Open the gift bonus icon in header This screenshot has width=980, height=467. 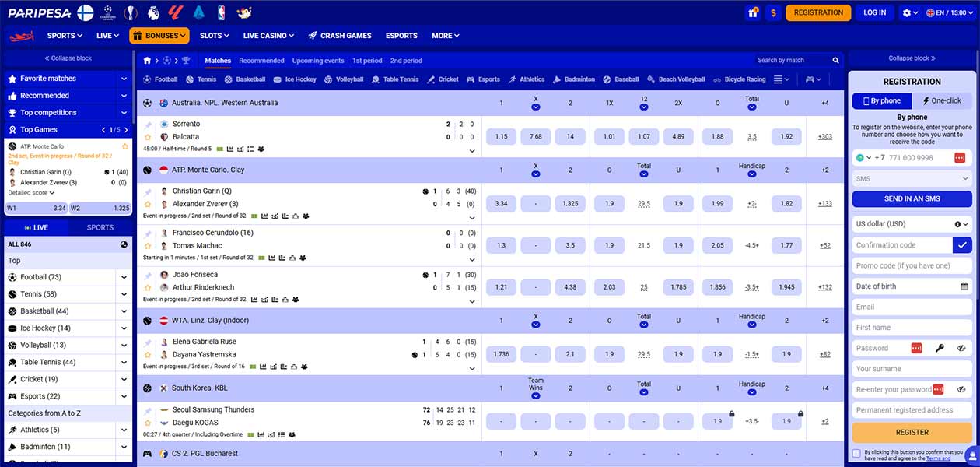click(752, 12)
